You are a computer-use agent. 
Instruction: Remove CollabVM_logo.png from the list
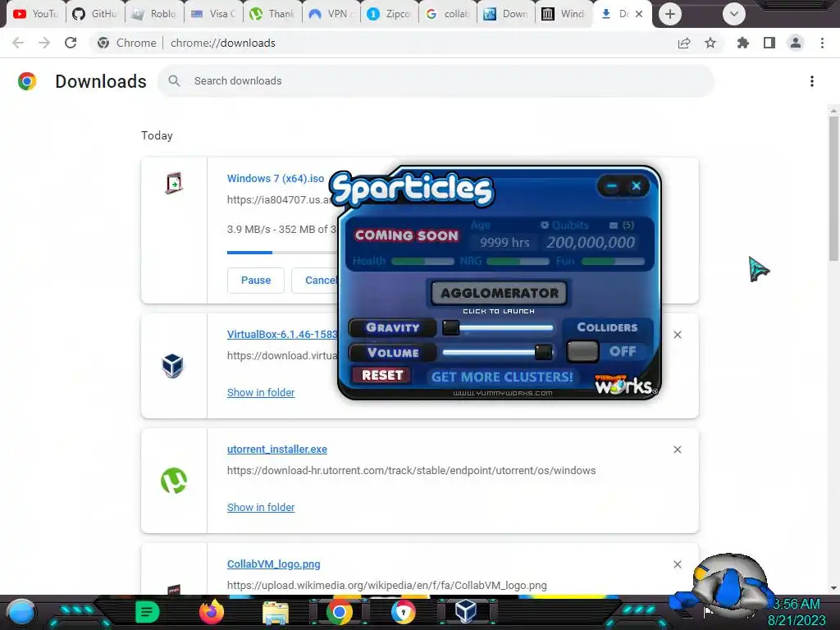point(678,564)
